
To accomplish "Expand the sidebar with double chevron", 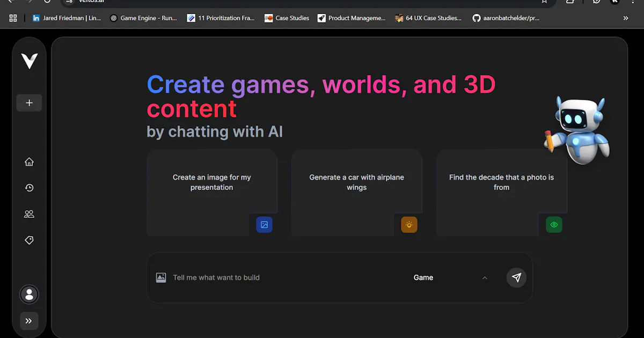I will 29,321.
